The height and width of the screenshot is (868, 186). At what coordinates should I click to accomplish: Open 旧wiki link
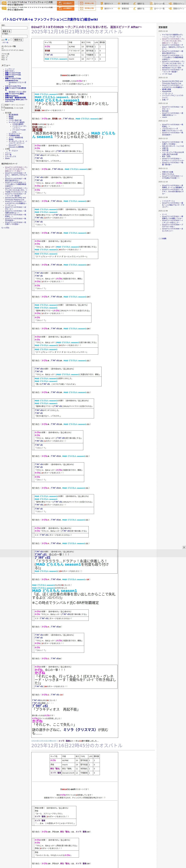tap(7, 158)
